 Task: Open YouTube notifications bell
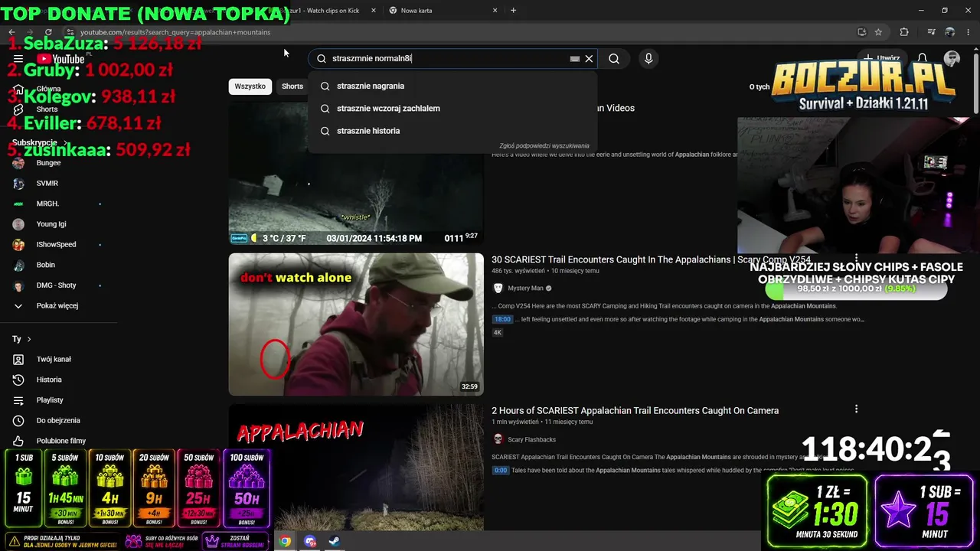click(923, 58)
